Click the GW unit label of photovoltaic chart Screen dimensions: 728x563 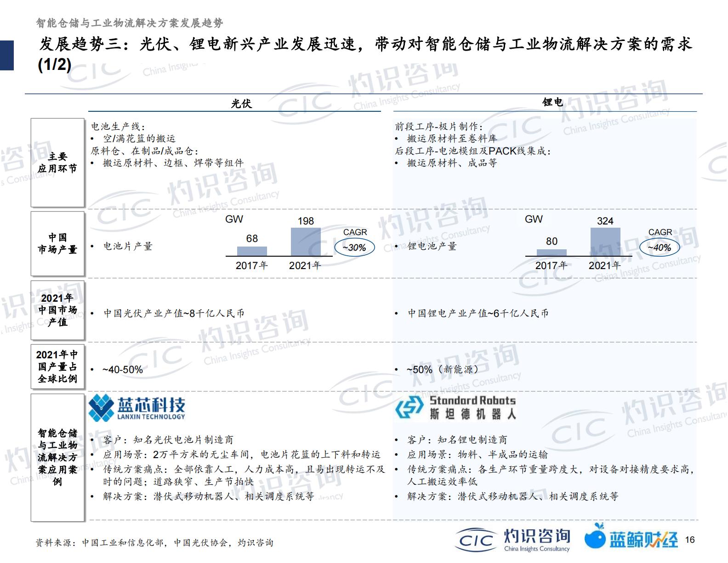234,219
